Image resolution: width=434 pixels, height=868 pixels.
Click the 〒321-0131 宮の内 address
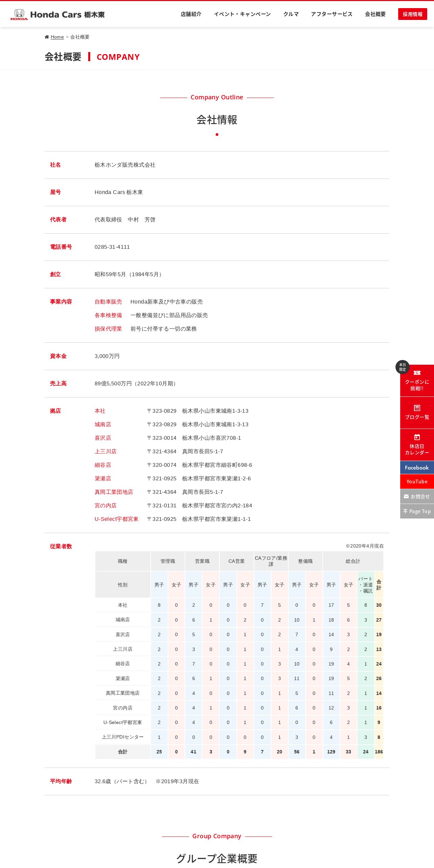[x=199, y=506]
